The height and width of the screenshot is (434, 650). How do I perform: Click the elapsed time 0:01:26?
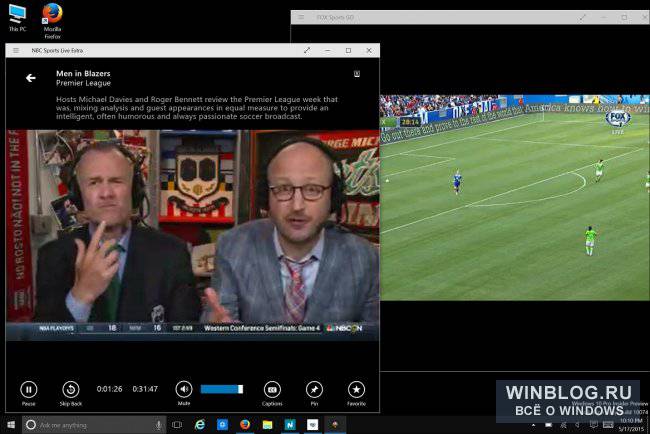(x=109, y=389)
